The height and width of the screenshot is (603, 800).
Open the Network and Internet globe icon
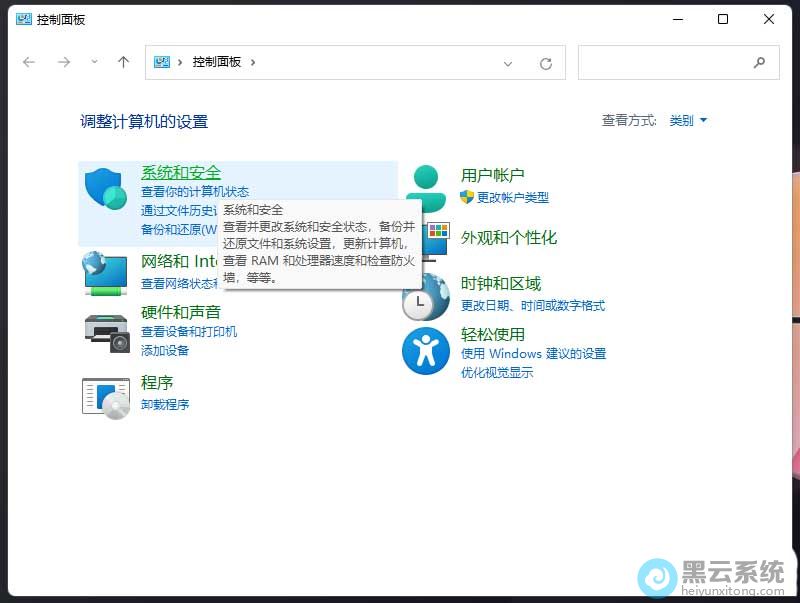pos(105,273)
